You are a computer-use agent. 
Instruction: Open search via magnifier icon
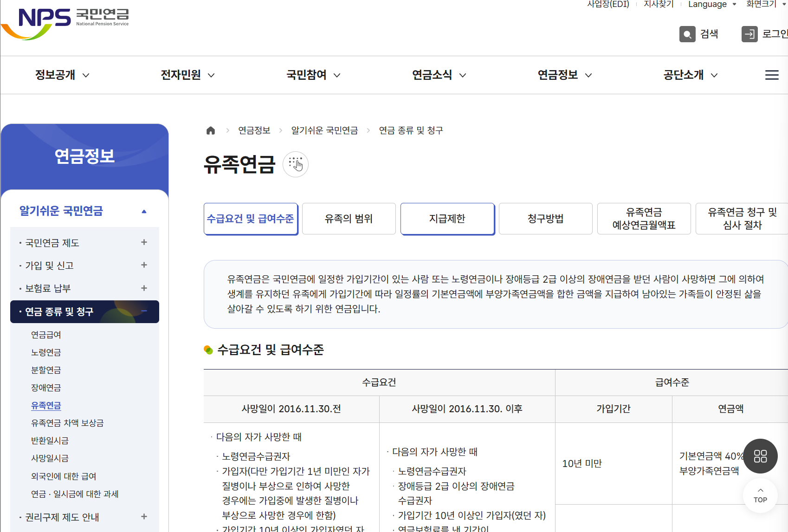(687, 34)
